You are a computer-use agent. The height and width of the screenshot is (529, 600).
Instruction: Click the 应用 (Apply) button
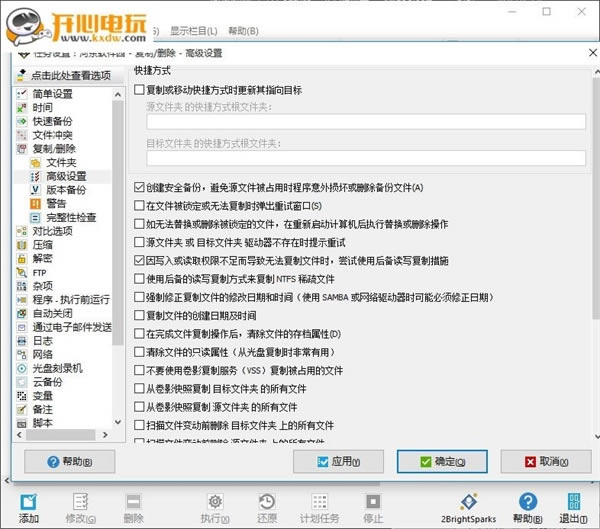(338, 461)
